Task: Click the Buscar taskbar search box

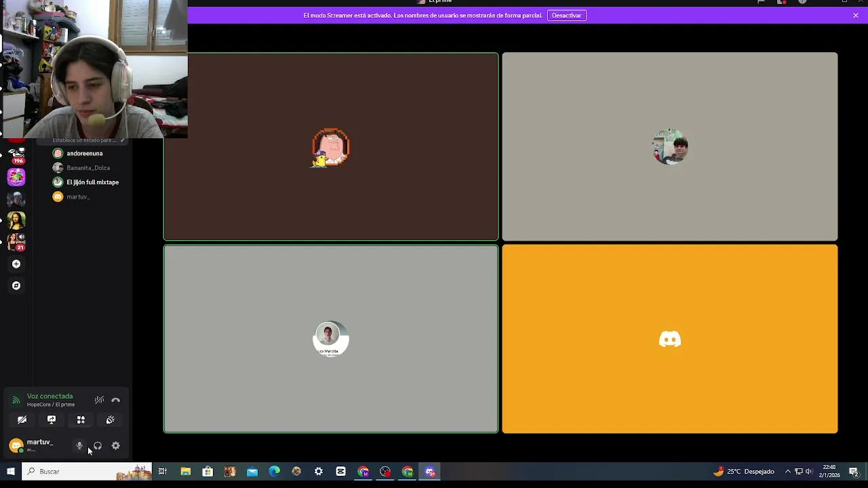Action: point(87,472)
